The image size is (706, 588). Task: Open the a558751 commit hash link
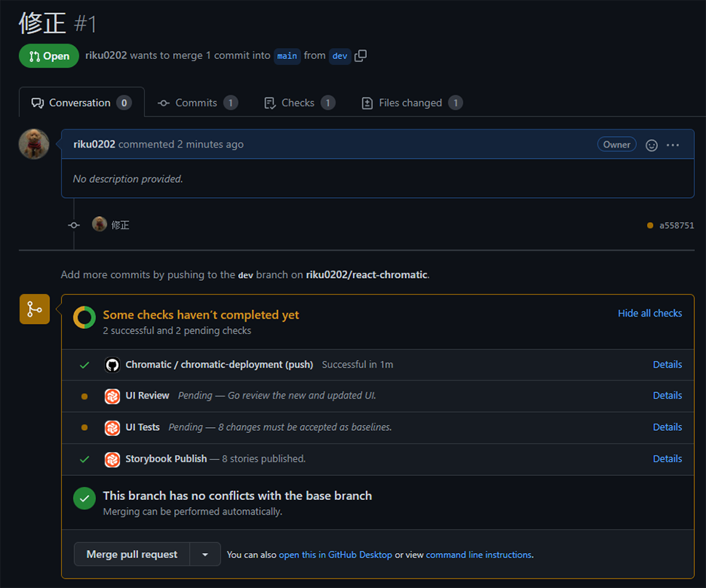coord(676,226)
